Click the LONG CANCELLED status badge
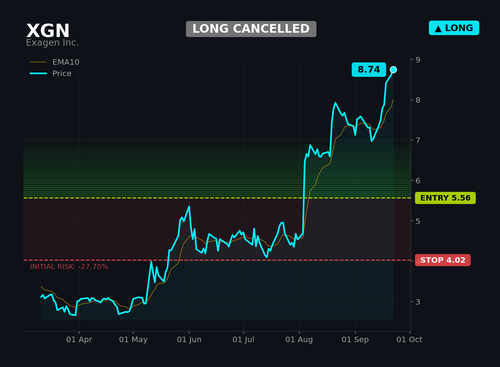Screen dimensions: 500x367 (x=251, y=29)
